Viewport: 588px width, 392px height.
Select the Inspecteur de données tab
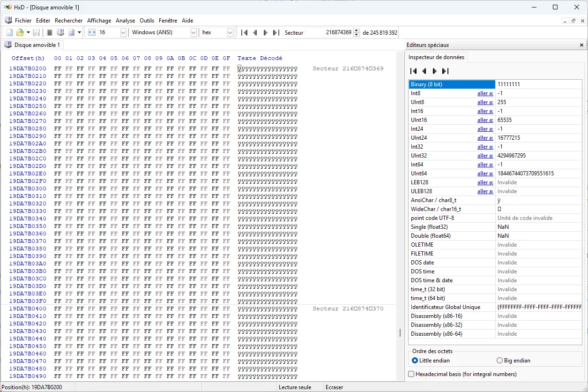pos(436,57)
